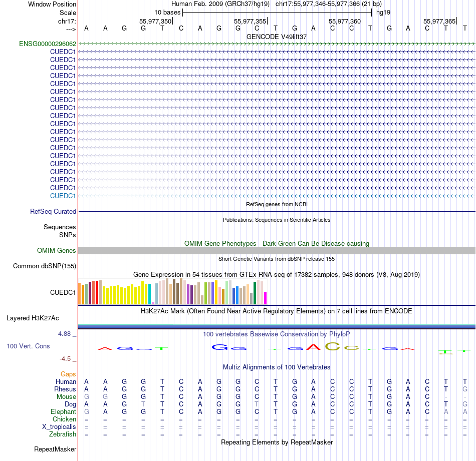Viewport: 476px width, 461px height.
Task: Click the first orange bar in GTEx chart
Action: click(80, 294)
